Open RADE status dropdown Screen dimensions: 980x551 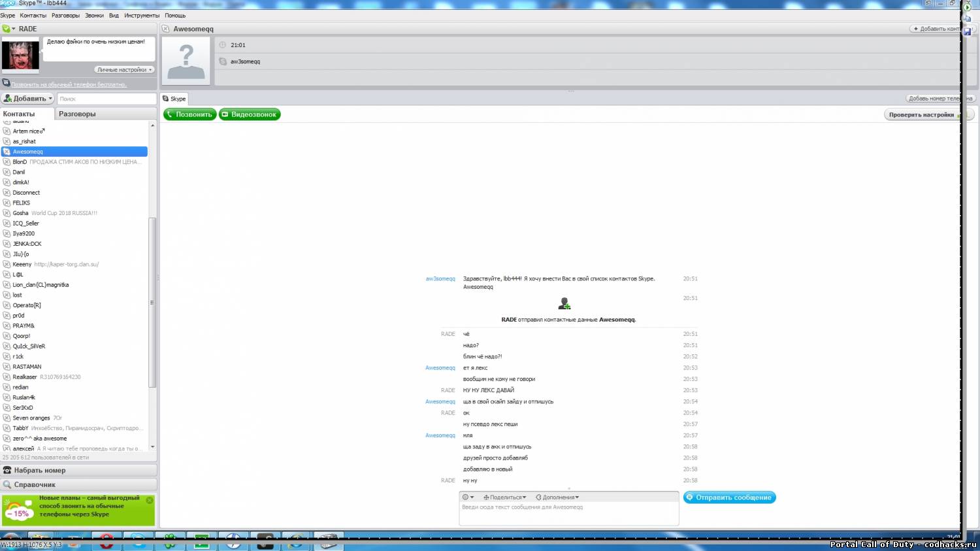tap(9, 29)
